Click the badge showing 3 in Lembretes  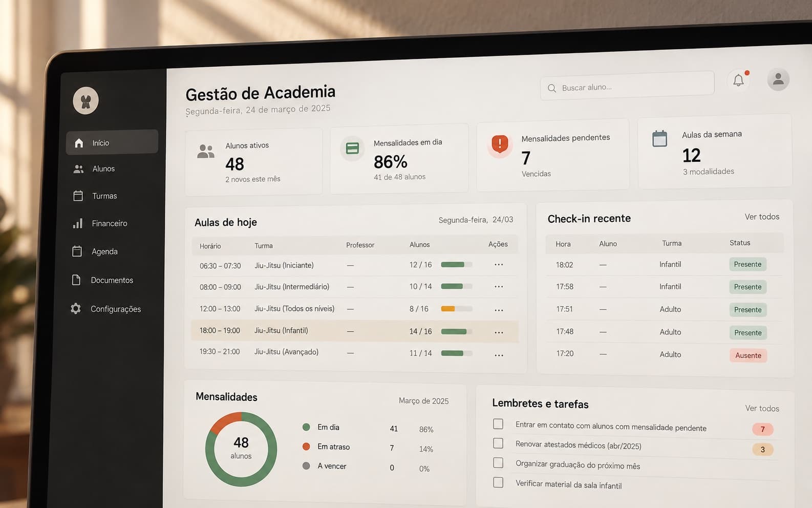(x=763, y=450)
